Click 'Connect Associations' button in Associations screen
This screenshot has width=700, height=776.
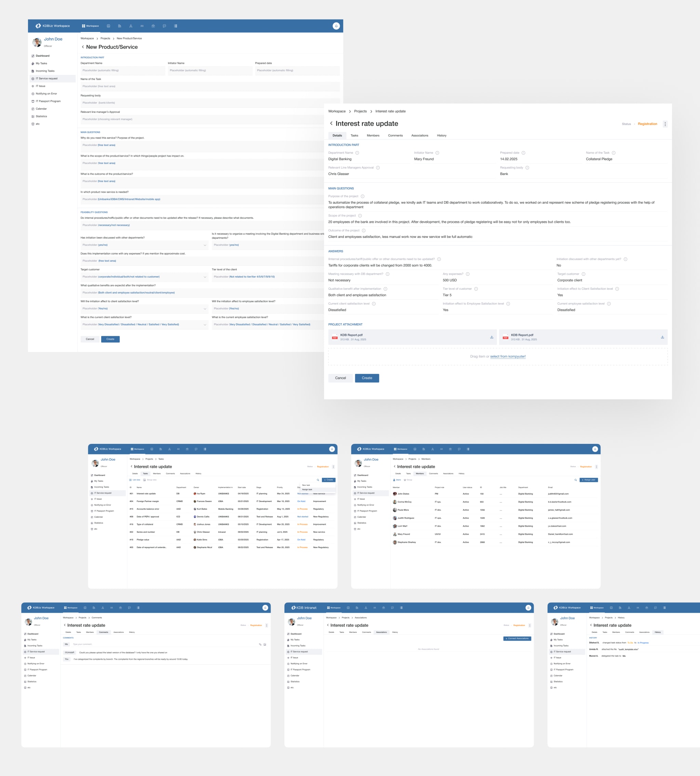[517, 638]
